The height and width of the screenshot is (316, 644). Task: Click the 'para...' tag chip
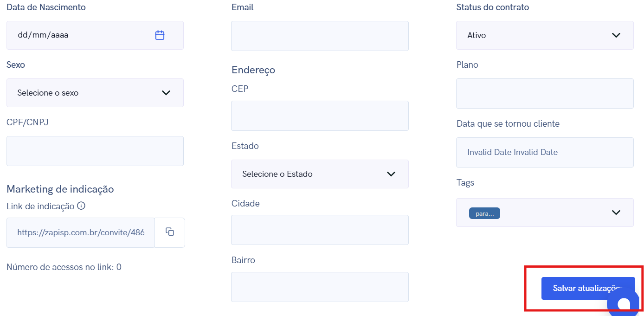(x=484, y=213)
